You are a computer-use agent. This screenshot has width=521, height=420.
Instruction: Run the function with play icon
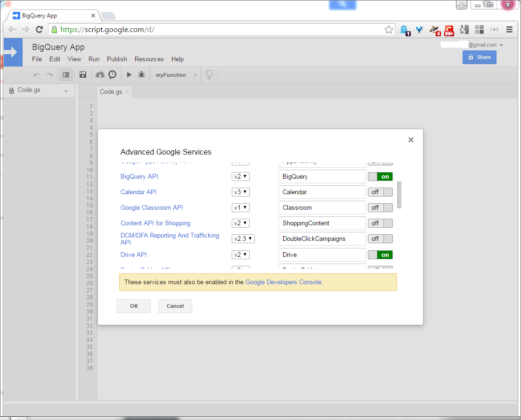129,74
